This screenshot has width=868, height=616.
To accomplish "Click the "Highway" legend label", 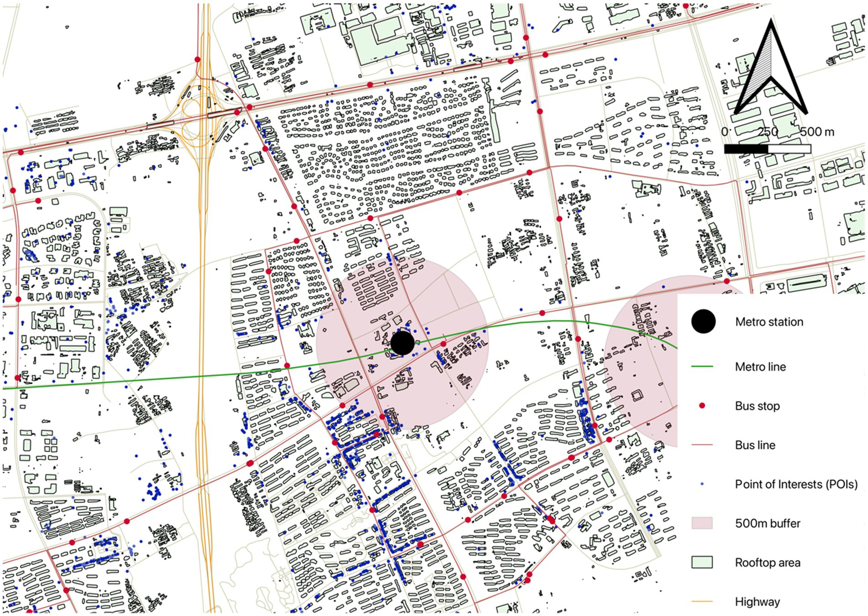I will click(757, 602).
